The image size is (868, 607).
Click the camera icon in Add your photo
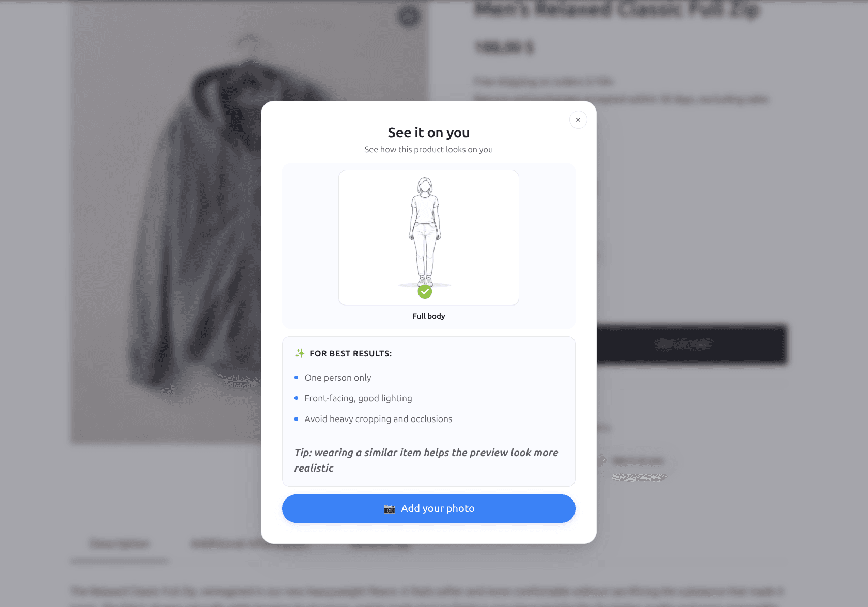[x=390, y=509]
